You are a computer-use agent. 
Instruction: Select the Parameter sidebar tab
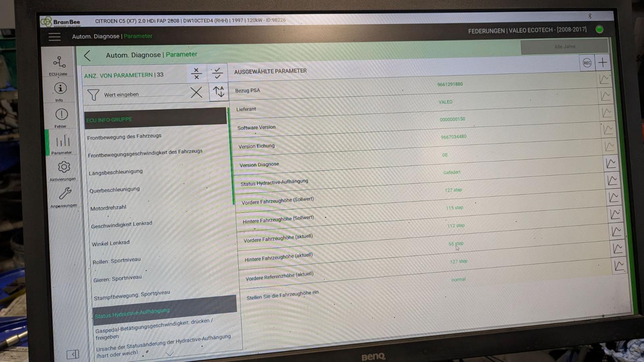click(x=62, y=144)
